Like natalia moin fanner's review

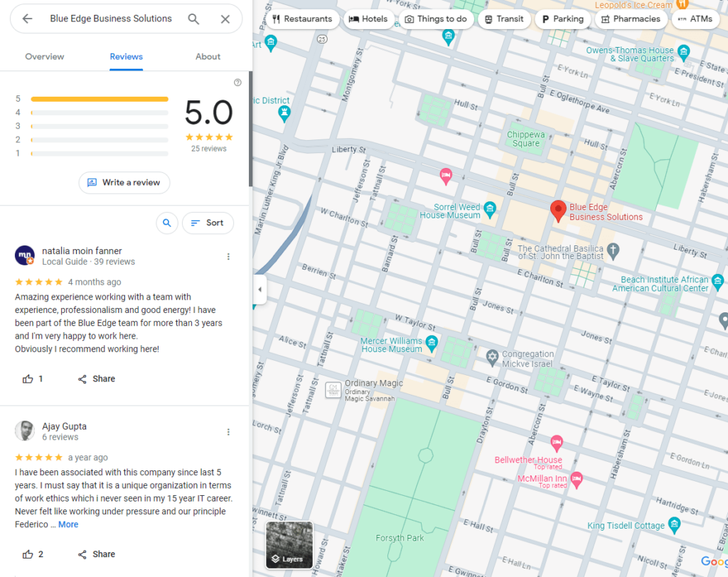click(27, 379)
